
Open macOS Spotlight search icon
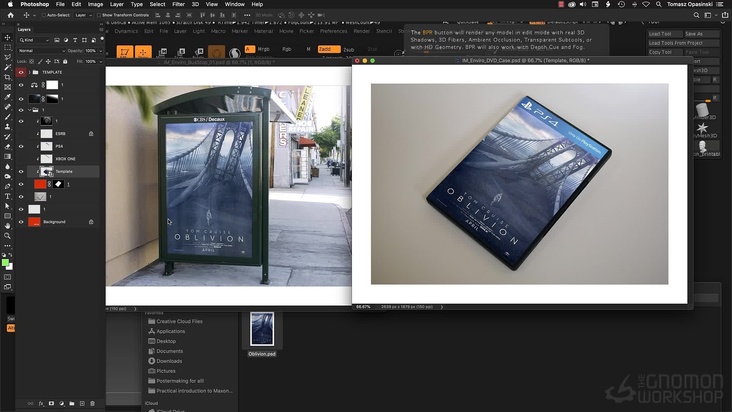(x=658, y=4)
